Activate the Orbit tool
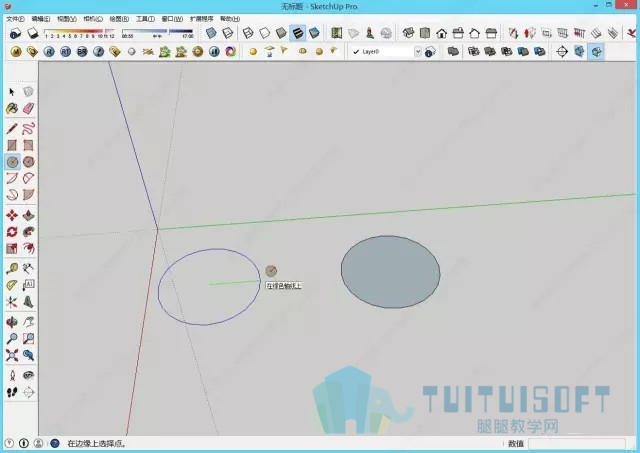The height and width of the screenshot is (453, 640). [x=12, y=322]
